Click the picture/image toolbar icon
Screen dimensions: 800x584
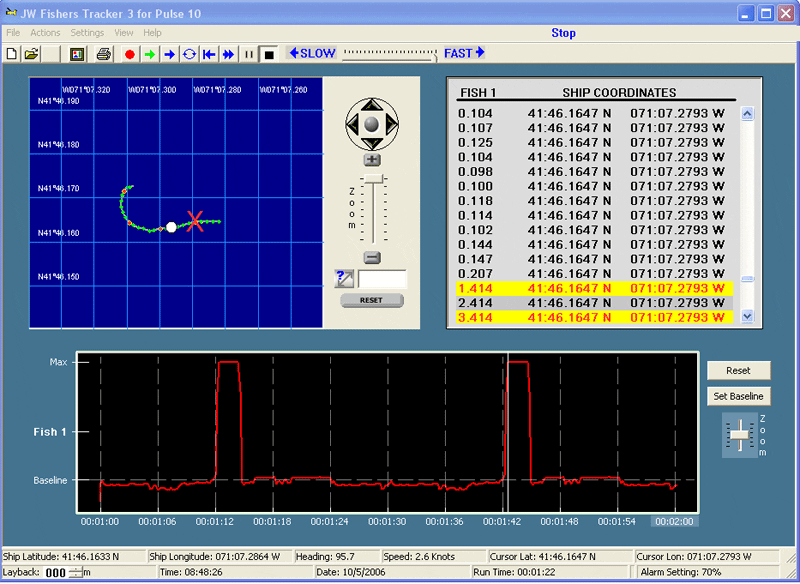[x=77, y=54]
